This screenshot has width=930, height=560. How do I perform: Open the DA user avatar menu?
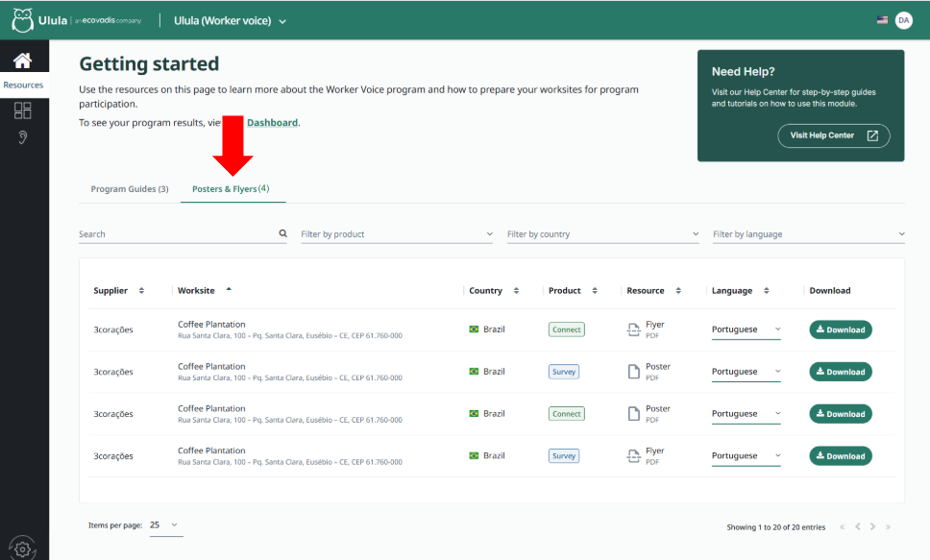click(x=903, y=20)
